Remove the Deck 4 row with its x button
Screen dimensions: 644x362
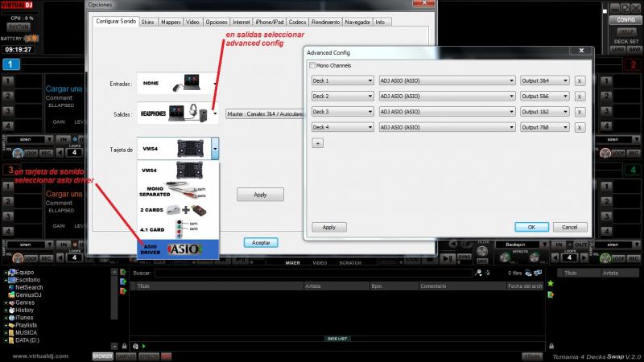click(x=580, y=128)
